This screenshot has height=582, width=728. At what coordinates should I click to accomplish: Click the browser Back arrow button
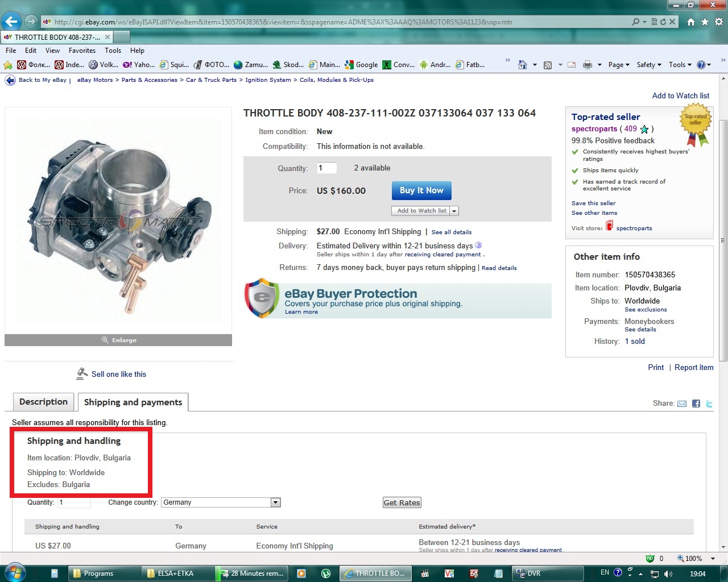pos(11,22)
